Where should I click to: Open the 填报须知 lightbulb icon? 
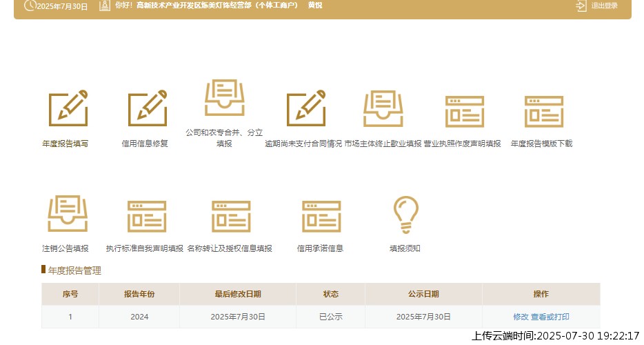(x=406, y=215)
